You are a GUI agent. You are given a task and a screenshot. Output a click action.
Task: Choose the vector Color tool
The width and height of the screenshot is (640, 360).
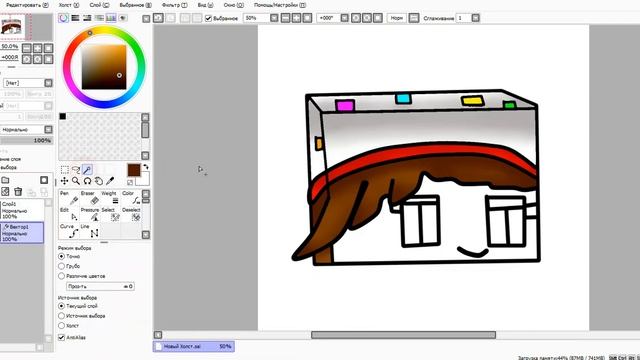(131, 198)
